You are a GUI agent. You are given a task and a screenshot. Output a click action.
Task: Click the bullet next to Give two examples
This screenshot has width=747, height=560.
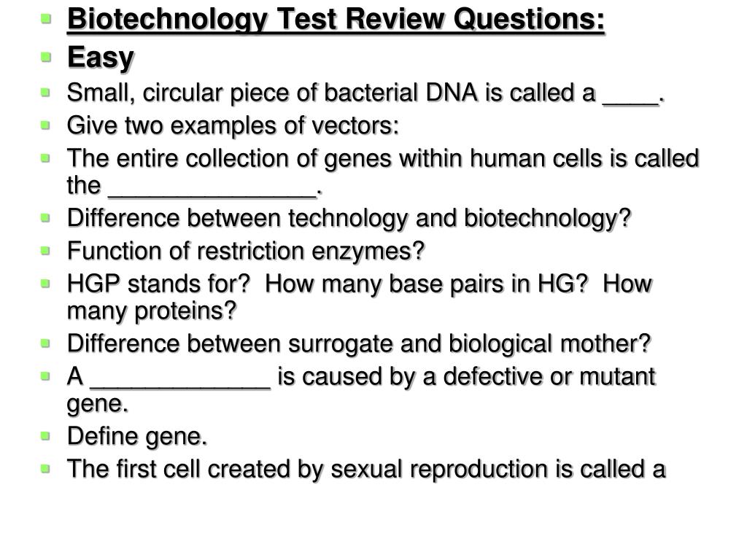pyautogui.click(x=46, y=125)
